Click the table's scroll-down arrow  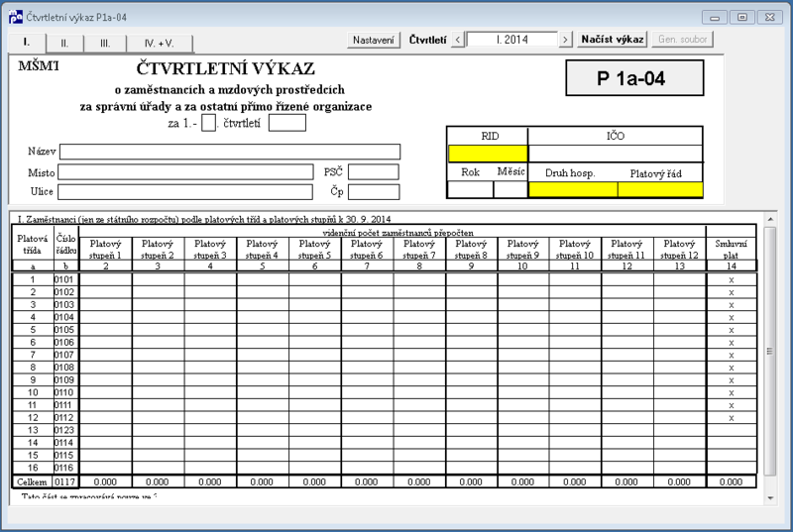[770, 498]
